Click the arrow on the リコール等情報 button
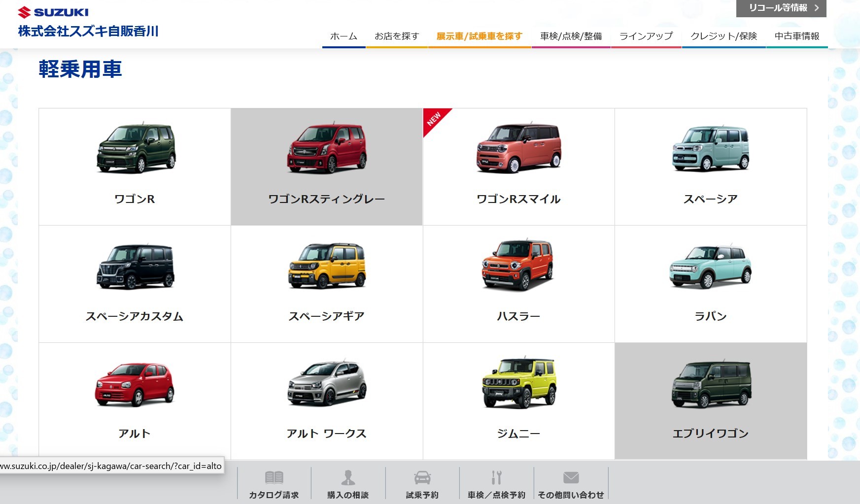The width and height of the screenshot is (860, 504). 817,8
